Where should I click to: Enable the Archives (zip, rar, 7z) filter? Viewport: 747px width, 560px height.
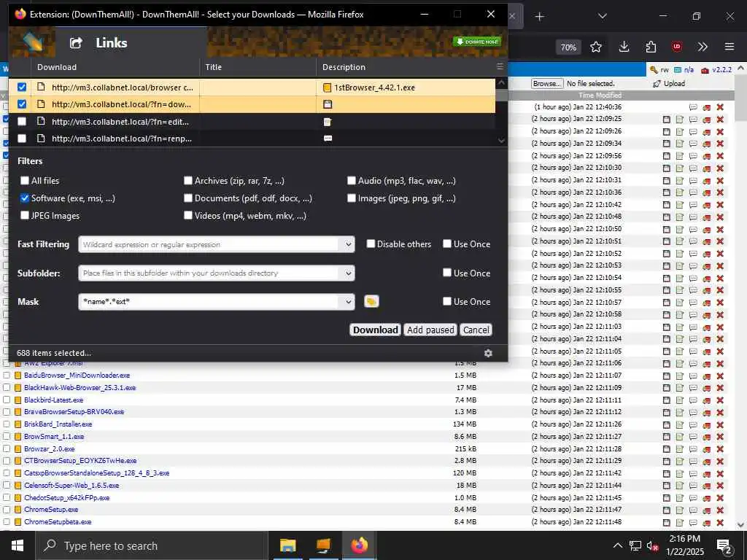pos(188,181)
